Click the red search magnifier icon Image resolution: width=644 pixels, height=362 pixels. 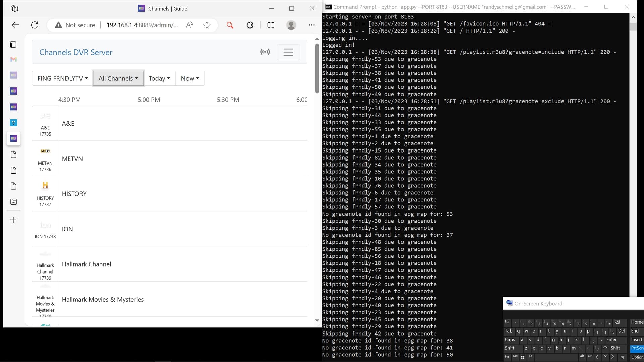point(230,25)
